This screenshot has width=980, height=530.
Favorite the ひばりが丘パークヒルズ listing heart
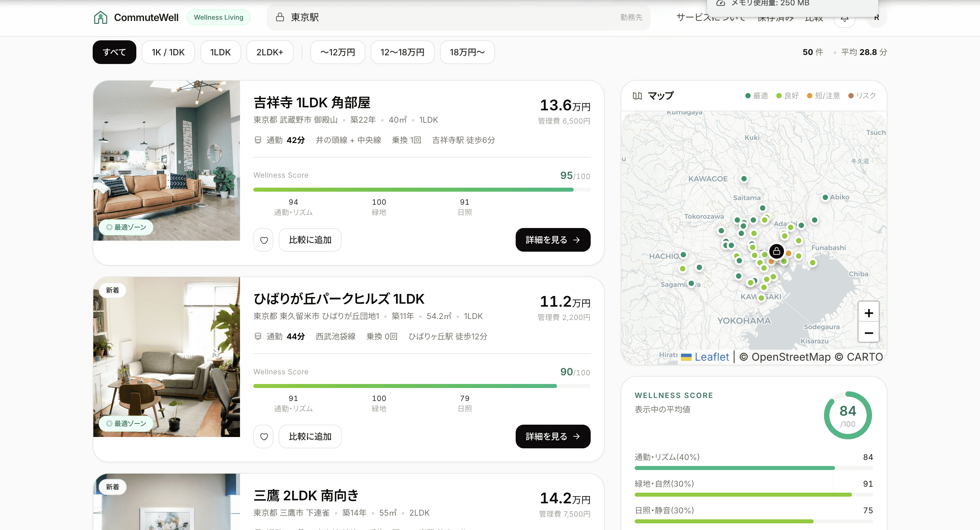(263, 436)
